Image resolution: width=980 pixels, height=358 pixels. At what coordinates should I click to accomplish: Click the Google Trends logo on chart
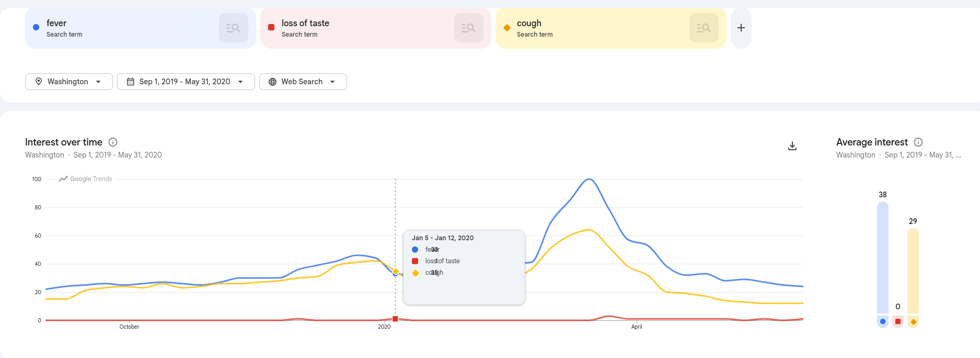(x=85, y=179)
